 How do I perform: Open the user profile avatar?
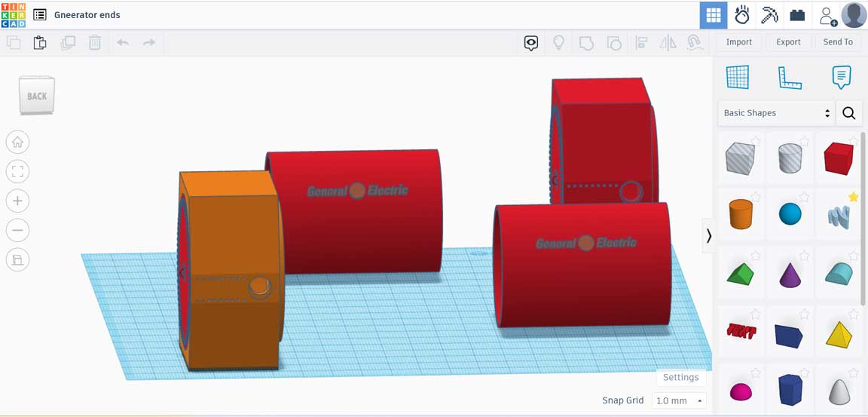pos(854,15)
